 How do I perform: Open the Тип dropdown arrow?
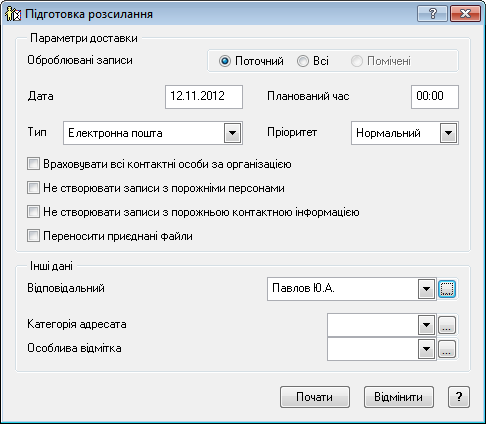[232, 133]
